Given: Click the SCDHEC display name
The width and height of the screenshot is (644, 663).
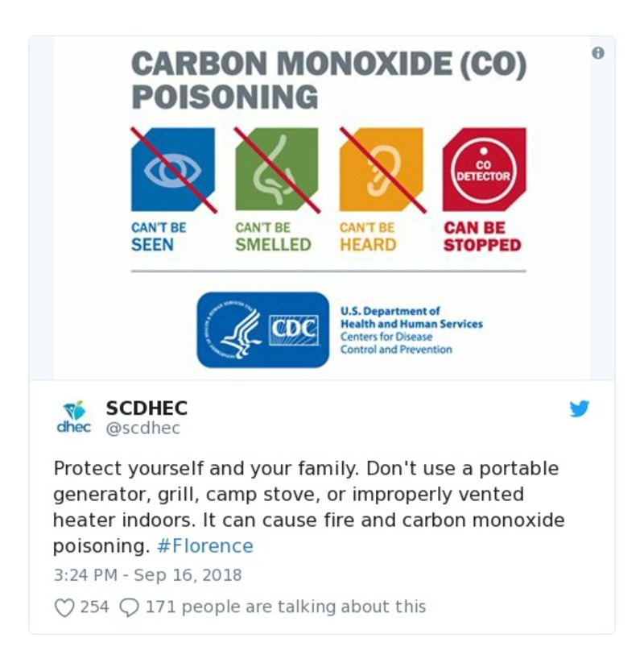Looking at the screenshot, I should (147, 408).
